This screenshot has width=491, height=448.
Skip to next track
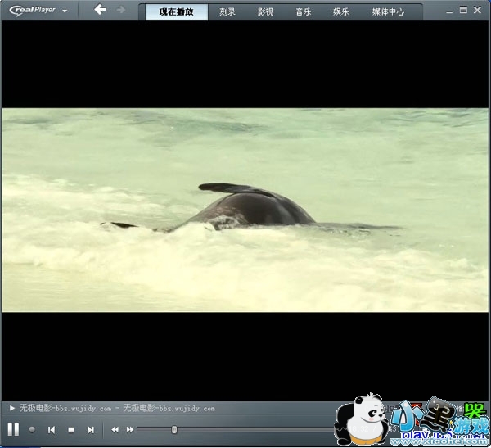(x=91, y=429)
